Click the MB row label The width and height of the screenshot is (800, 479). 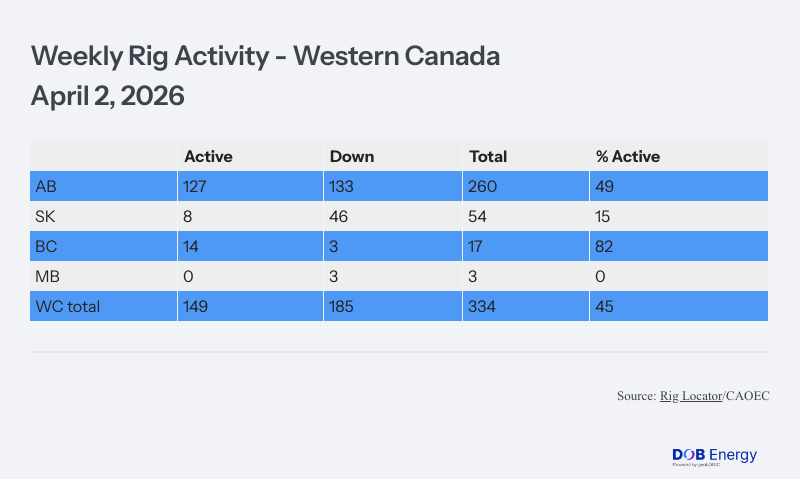point(46,276)
